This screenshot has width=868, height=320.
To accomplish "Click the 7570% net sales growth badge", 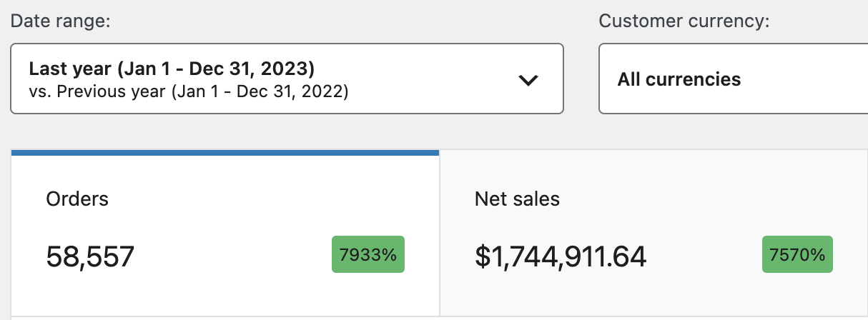I will coord(797,254).
